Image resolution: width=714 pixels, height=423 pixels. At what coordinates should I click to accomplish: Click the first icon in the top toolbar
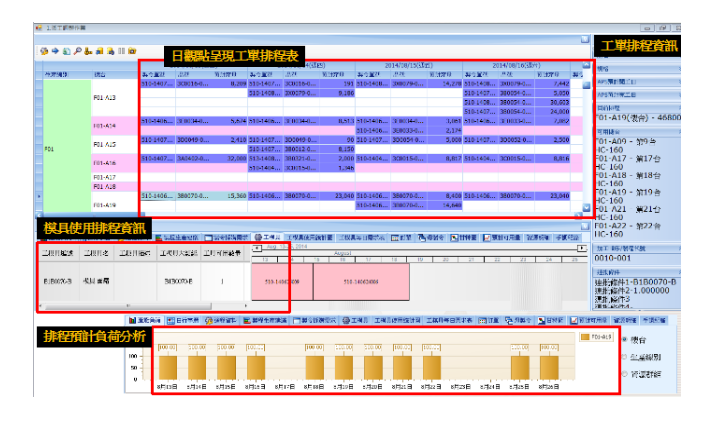coord(44,49)
